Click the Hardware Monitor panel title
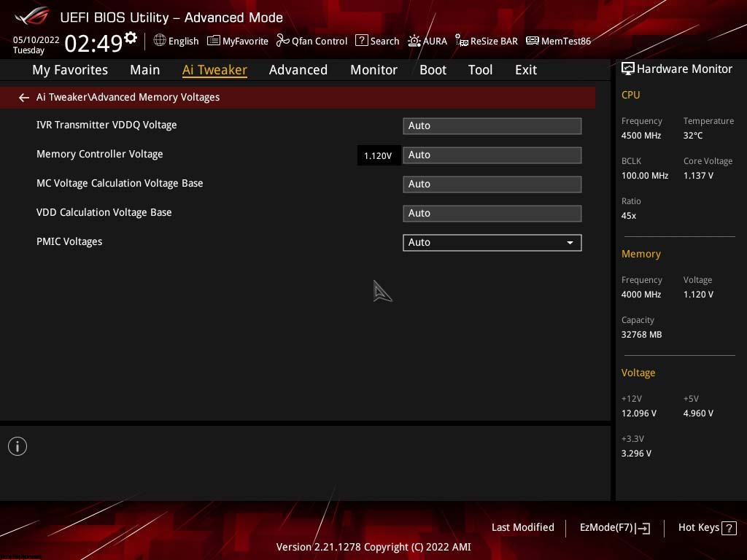 (684, 69)
